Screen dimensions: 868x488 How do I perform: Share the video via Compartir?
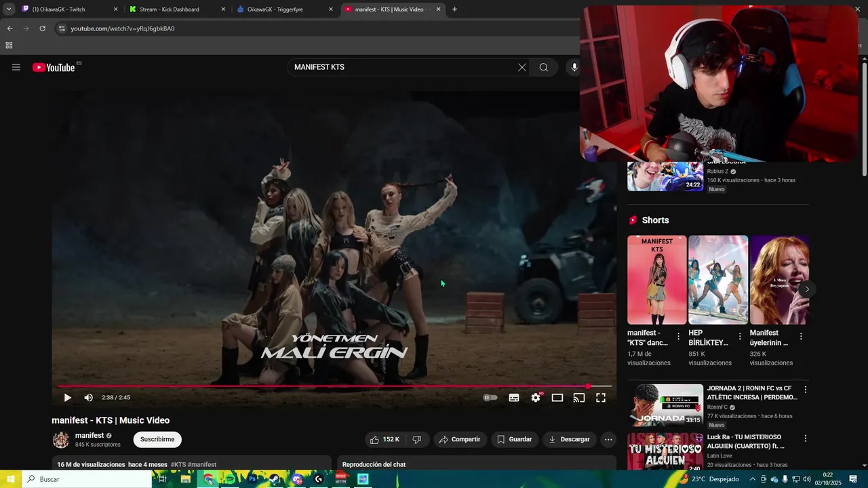pyautogui.click(x=459, y=439)
